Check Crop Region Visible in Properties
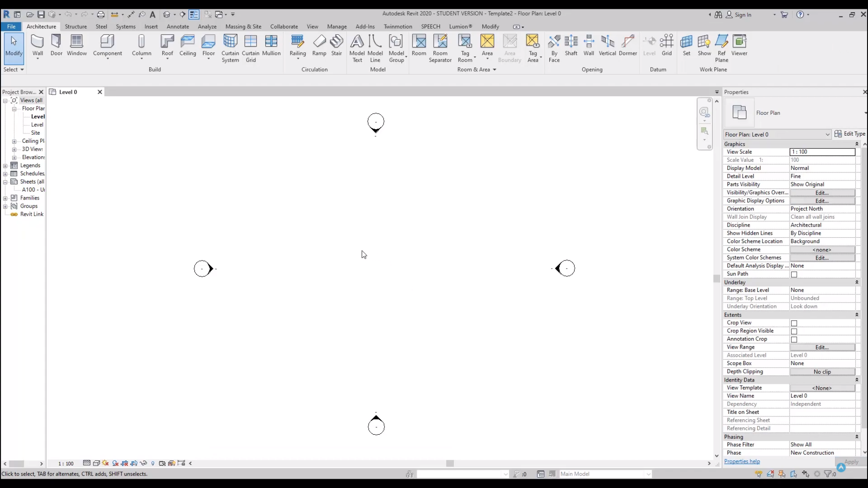 794,331
